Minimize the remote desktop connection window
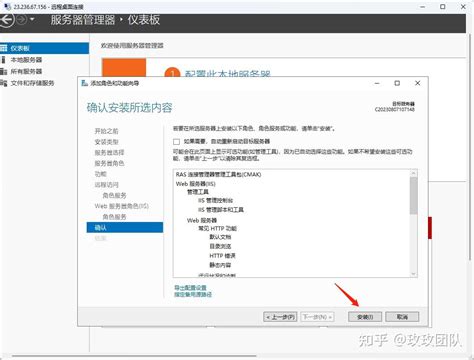 click(422, 7)
